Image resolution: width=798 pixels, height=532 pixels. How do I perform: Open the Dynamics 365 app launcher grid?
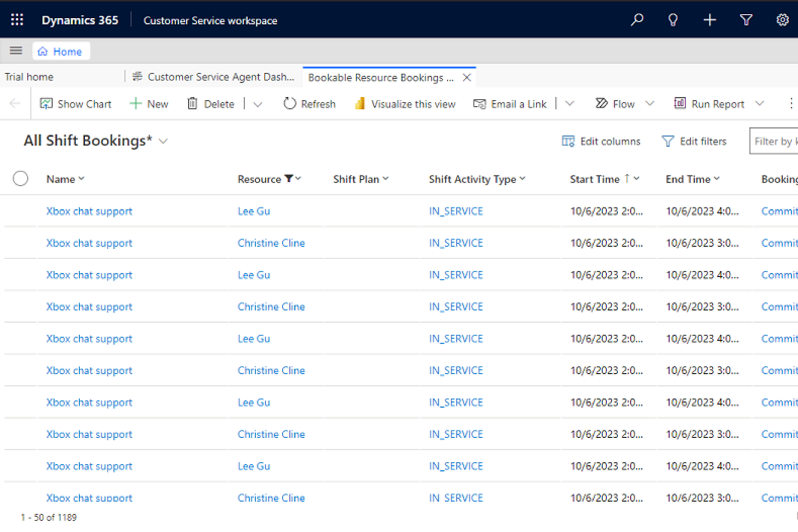point(17,20)
